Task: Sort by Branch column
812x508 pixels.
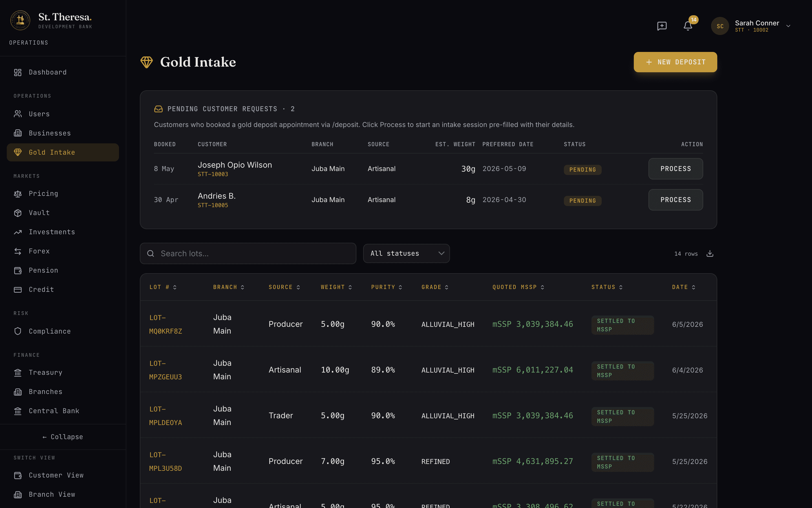Action: 229,287
